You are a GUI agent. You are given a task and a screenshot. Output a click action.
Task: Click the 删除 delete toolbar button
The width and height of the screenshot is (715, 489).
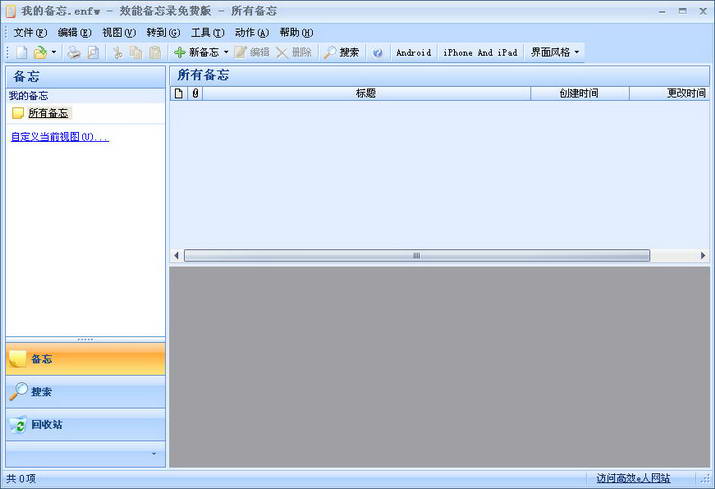tap(294, 52)
